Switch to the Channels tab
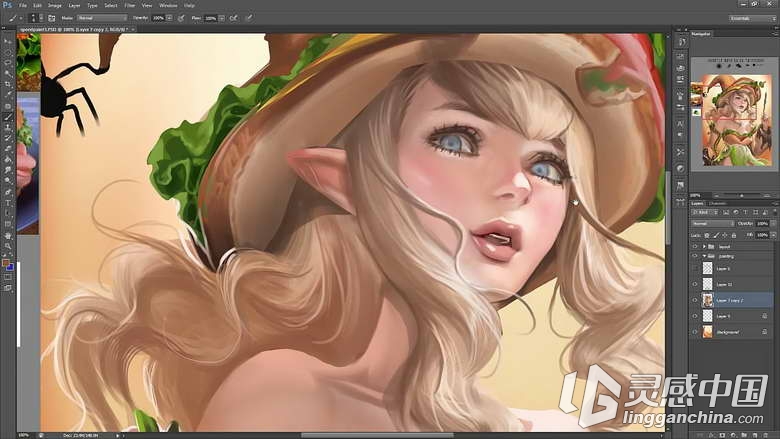 pos(717,203)
